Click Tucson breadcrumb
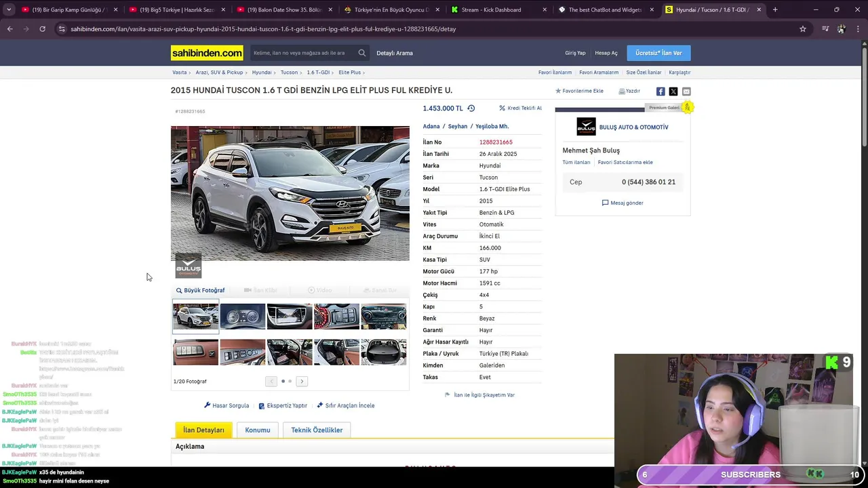This screenshot has height=488, width=868. point(289,72)
